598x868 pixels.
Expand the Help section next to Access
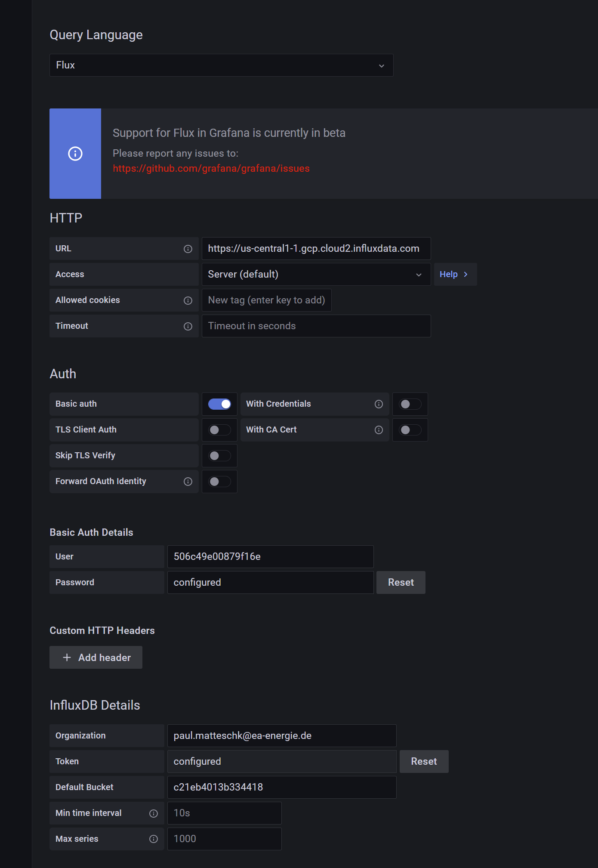pyautogui.click(x=455, y=275)
